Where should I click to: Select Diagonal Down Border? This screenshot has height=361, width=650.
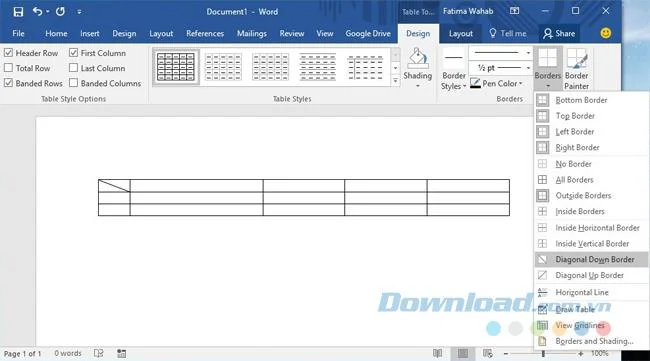[591, 259]
